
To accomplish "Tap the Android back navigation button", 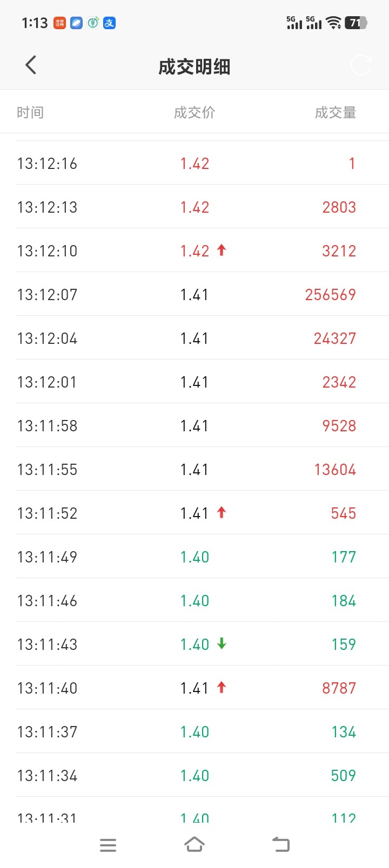I will pos(281,845).
